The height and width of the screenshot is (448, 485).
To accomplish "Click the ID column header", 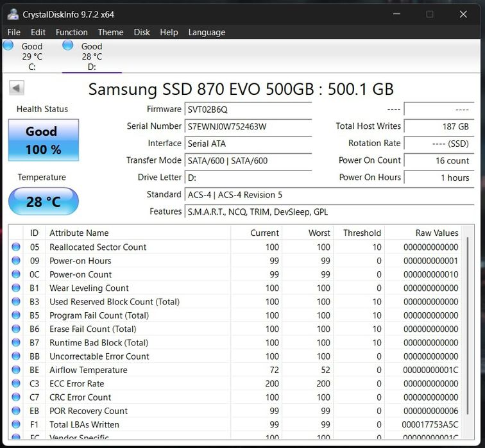I will click(35, 233).
